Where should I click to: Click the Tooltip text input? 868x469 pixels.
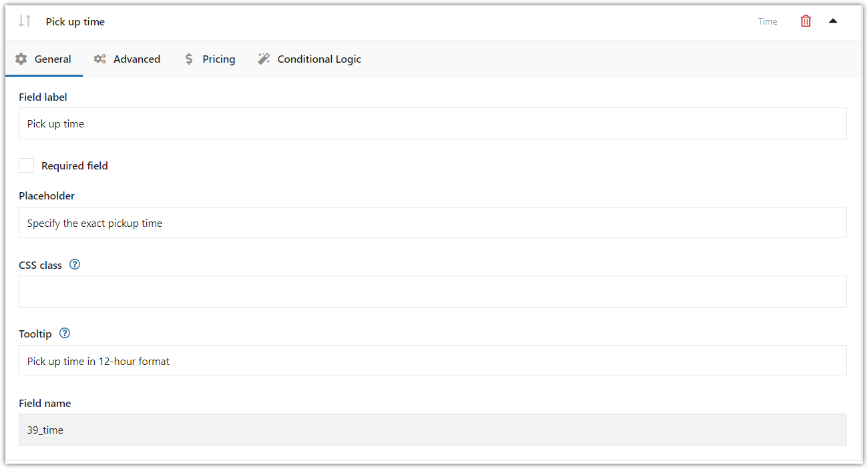(x=432, y=361)
